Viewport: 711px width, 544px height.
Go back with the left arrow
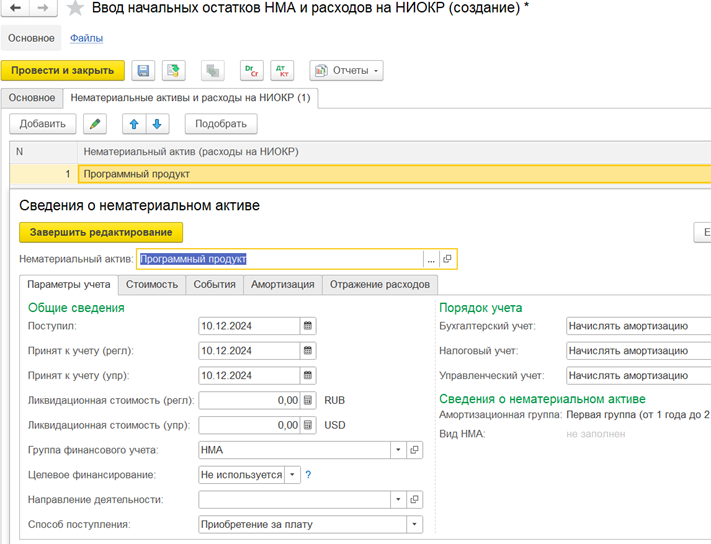[15, 8]
